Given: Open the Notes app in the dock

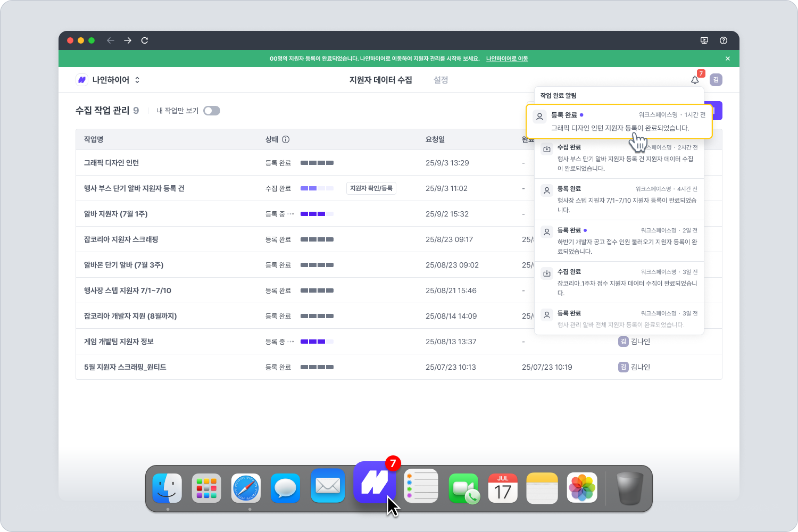Looking at the screenshot, I should tap(542, 488).
